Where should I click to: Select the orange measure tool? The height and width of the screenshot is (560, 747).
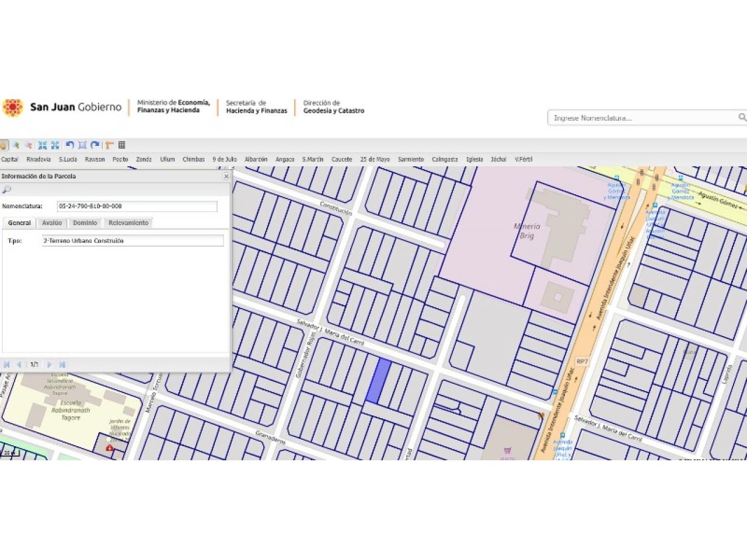109,145
